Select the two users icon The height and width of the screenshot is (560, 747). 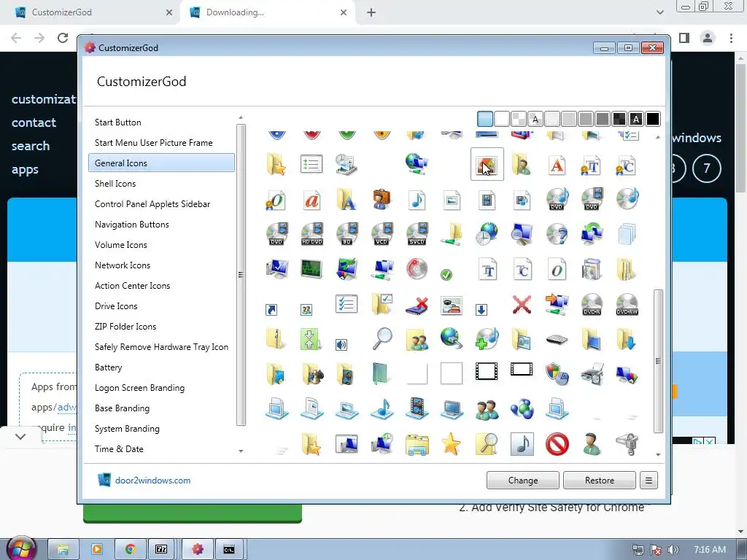487,410
